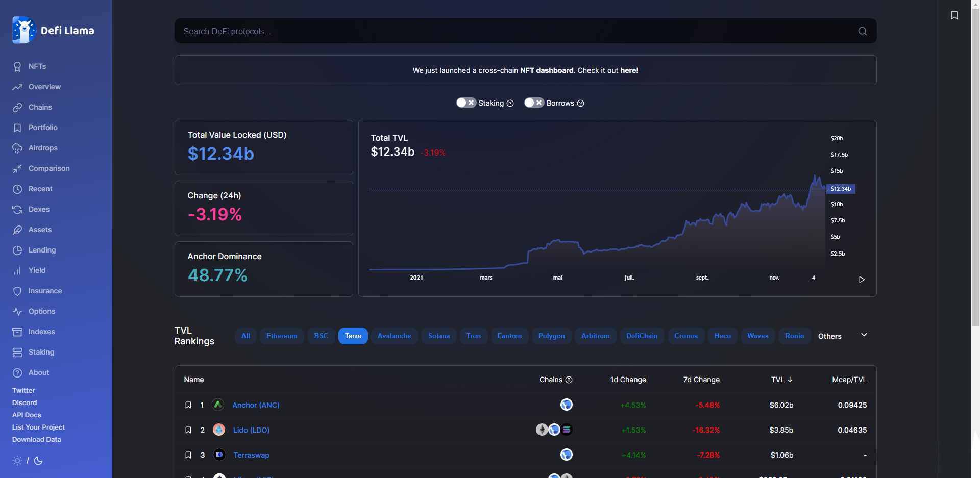Open the NFT dashboard 'here' link
Viewport: 980px width, 478px height.
pyautogui.click(x=628, y=70)
